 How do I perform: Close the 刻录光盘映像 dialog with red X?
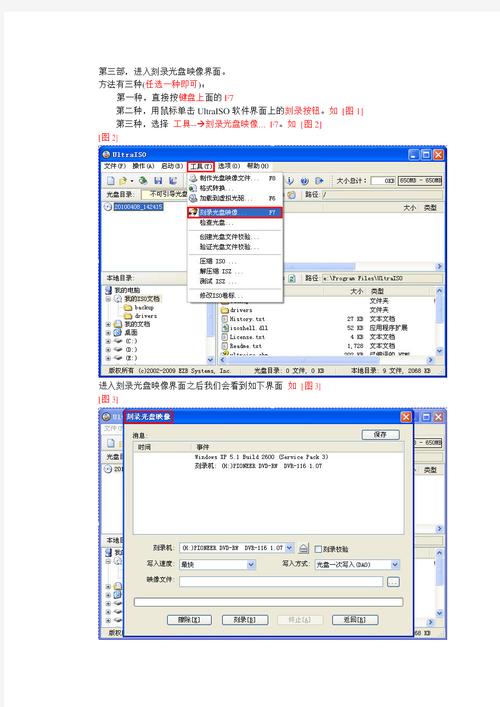(406, 417)
